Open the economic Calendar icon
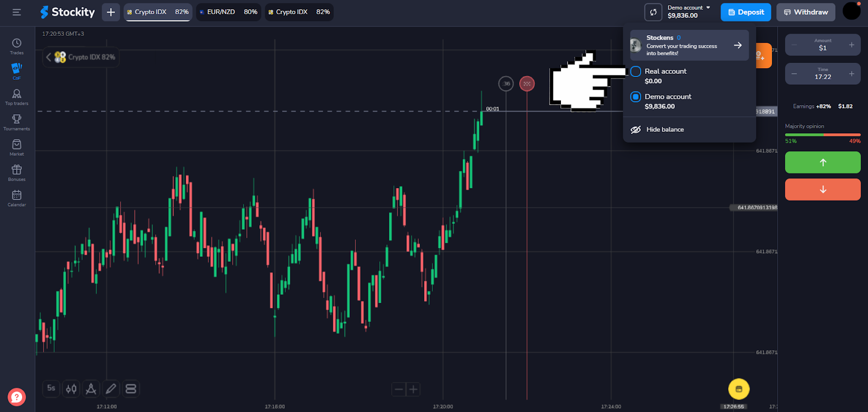The image size is (868, 412). click(17, 197)
